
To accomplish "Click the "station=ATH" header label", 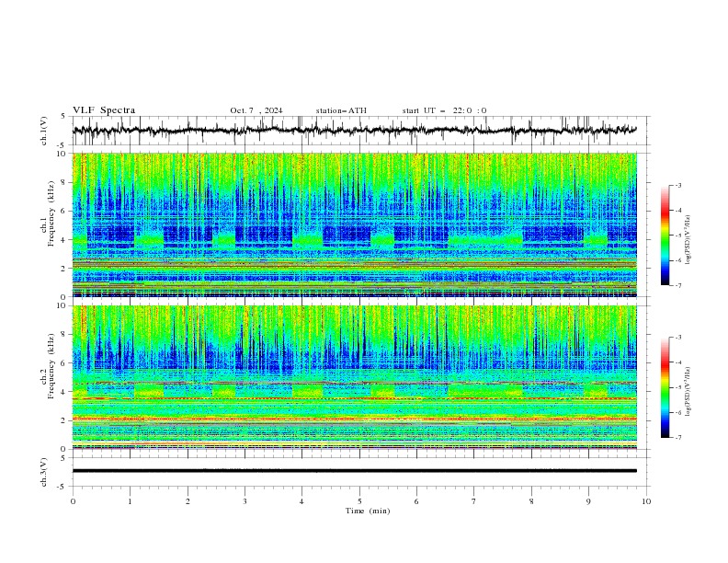I will [341, 110].
